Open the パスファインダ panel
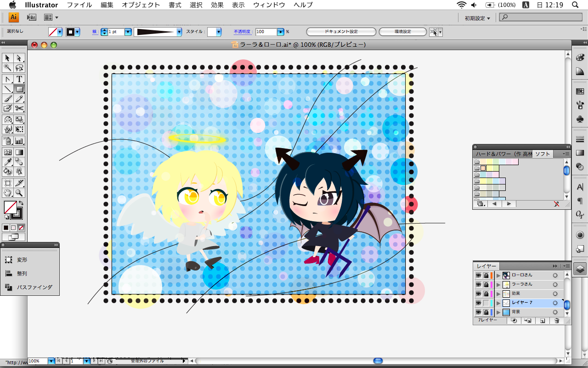The height and width of the screenshot is (368, 588). (x=29, y=287)
